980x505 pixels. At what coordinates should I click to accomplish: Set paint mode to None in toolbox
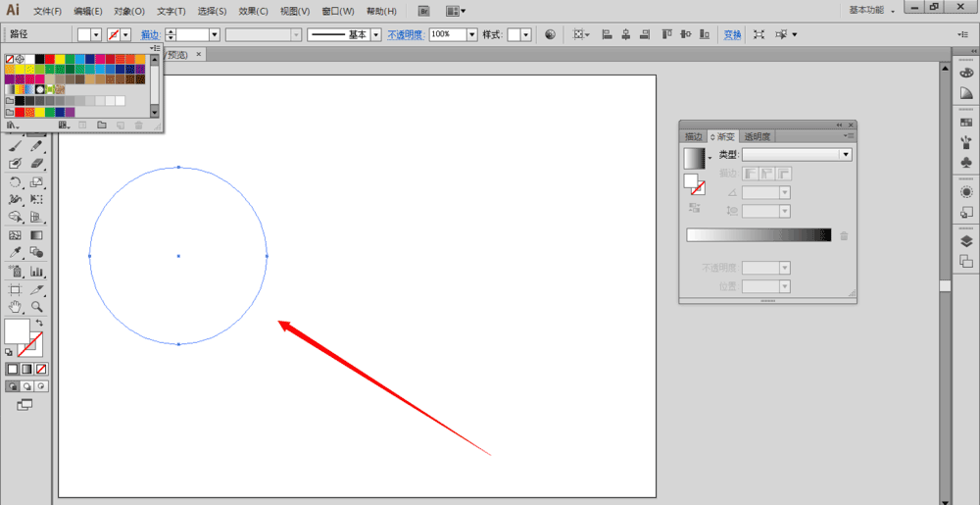tap(41, 369)
